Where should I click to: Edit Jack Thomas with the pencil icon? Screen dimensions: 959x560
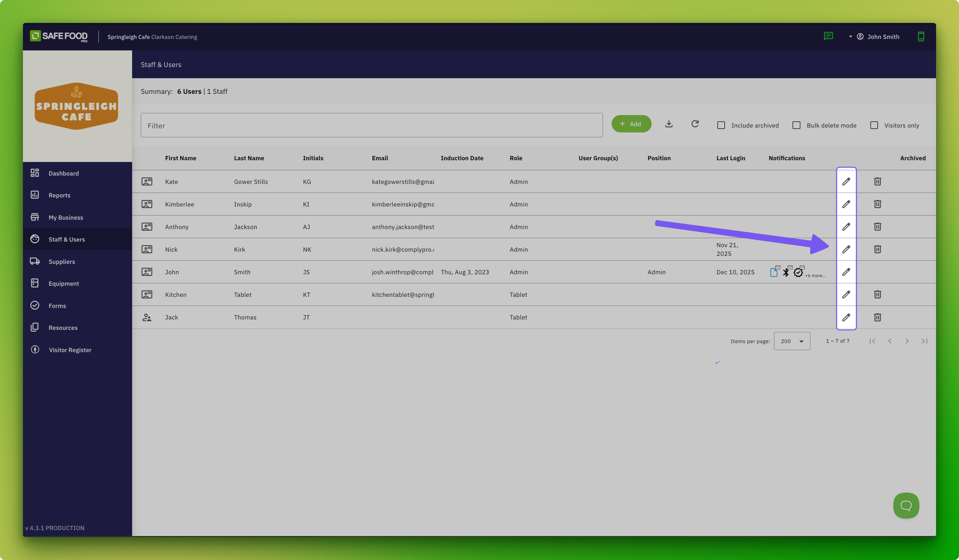(846, 317)
